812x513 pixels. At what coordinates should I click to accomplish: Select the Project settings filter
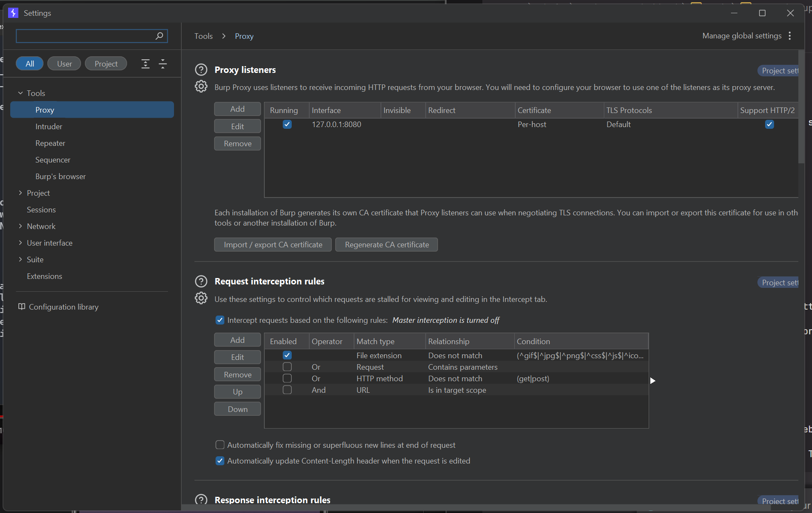[106, 64]
